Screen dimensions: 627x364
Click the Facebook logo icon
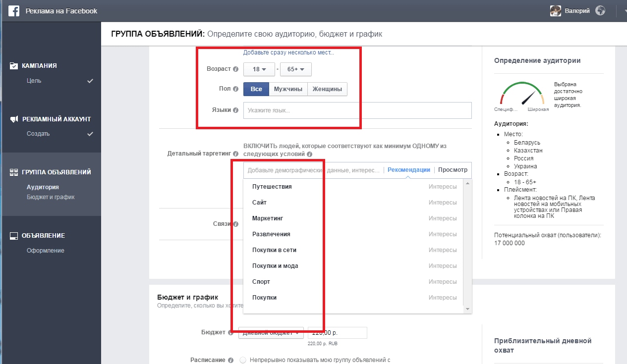click(14, 11)
